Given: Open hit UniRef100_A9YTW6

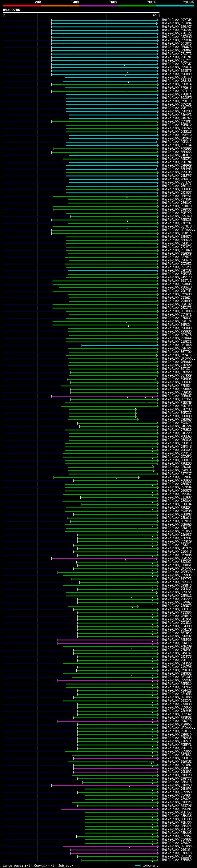Looking at the screenshot, I should click(x=177, y=20).
